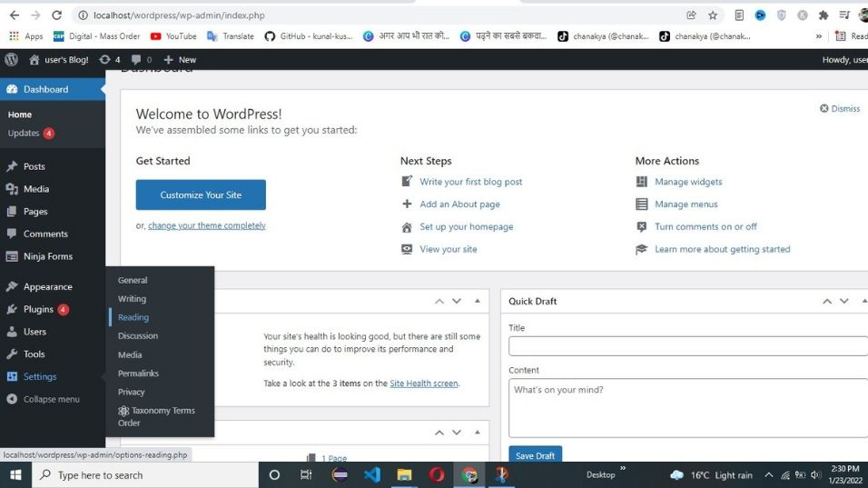The image size is (868, 488).
Task: Reload the page in browser
Action: pos(56,15)
